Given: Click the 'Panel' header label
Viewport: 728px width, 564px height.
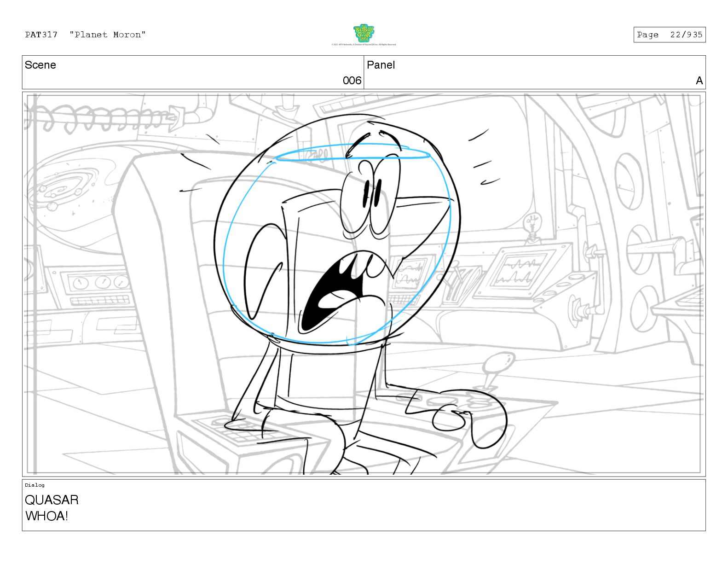Looking at the screenshot, I should click(x=381, y=65).
